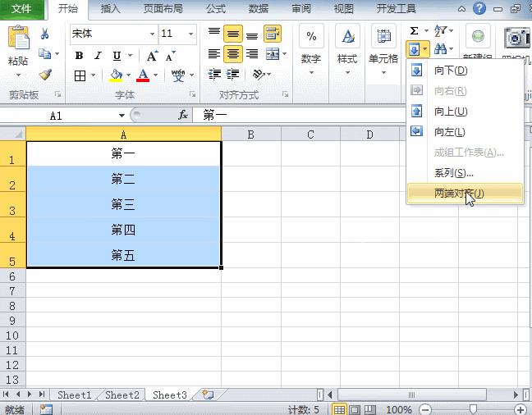Toggle center horizontal alignment
532x415 pixels.
click(x=233, y=54)
